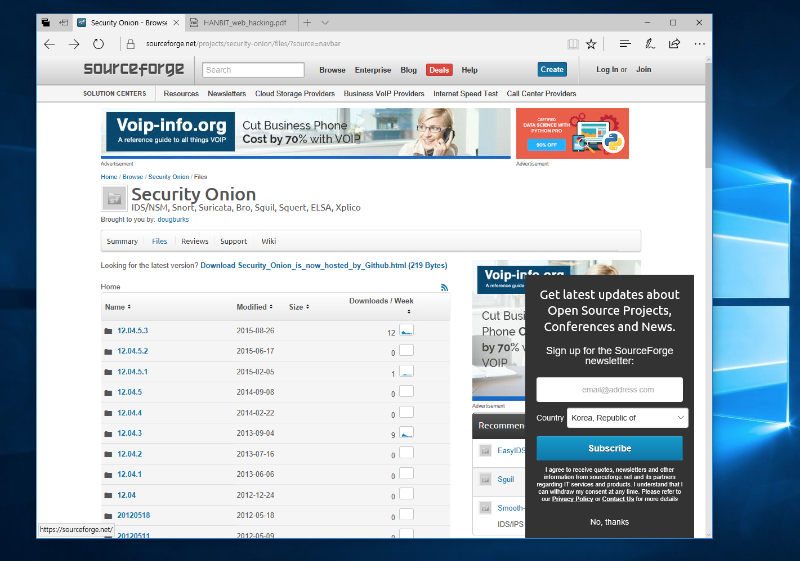Click Resources in Solution Centers bar
This screenshot has height=561, width=800.
[x=181, y=93]
